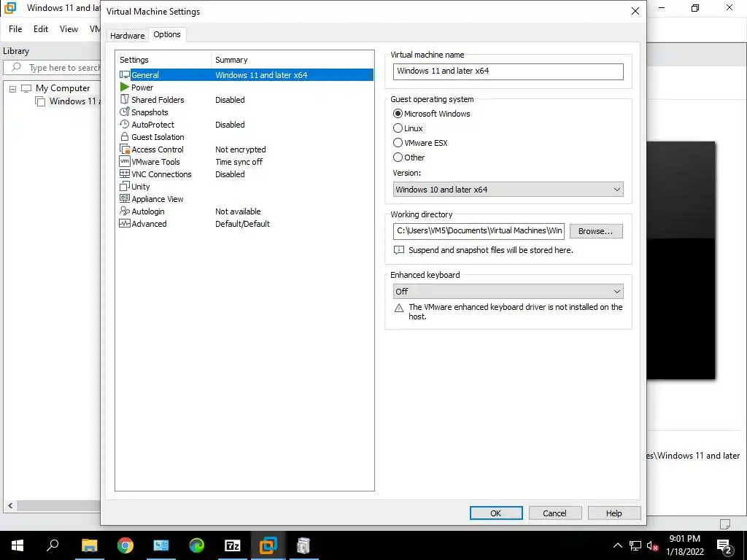Click the info icon beside suspend files note
The height and width of the screenshot is (560, 747).
pyautogui.click(x=399, y=250)
